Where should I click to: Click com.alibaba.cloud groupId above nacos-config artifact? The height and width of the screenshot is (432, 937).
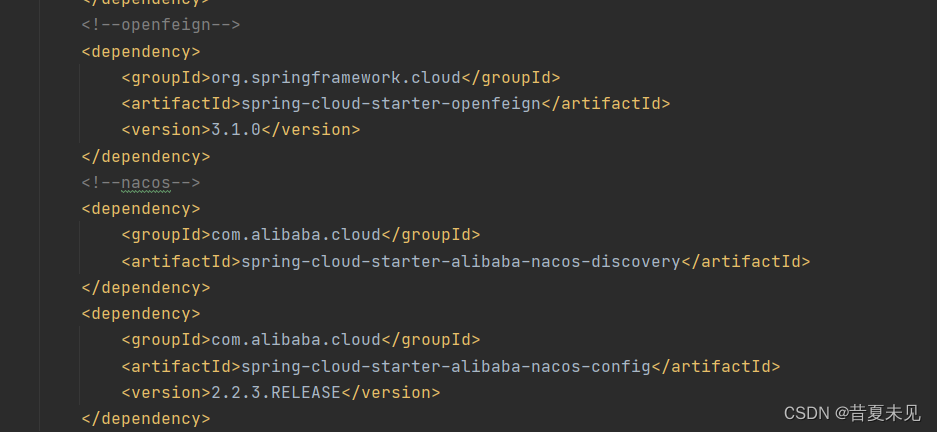296,340
